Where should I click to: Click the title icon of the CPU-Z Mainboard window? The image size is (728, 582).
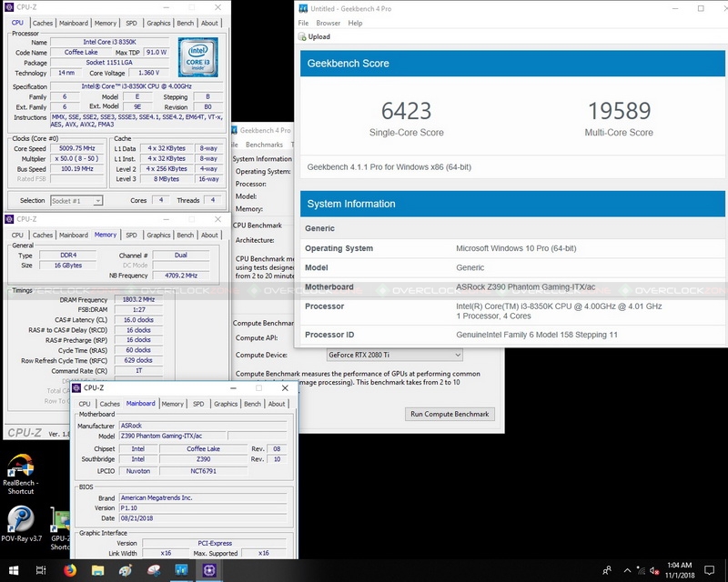pos(77,387)
